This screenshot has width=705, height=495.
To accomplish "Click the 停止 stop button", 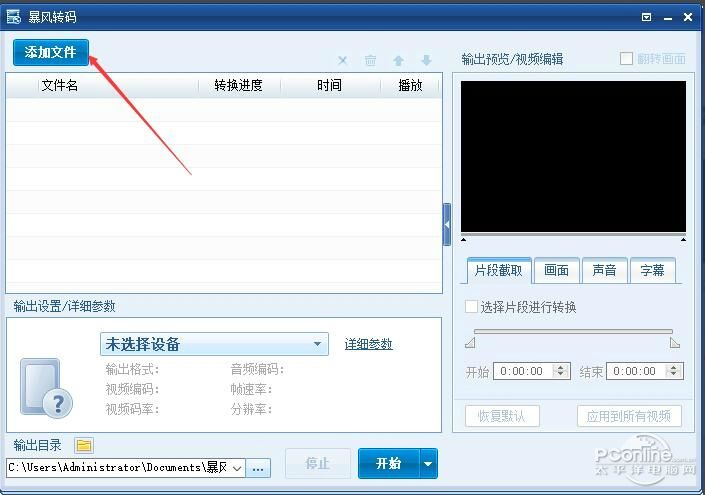I will pos(318,464).
